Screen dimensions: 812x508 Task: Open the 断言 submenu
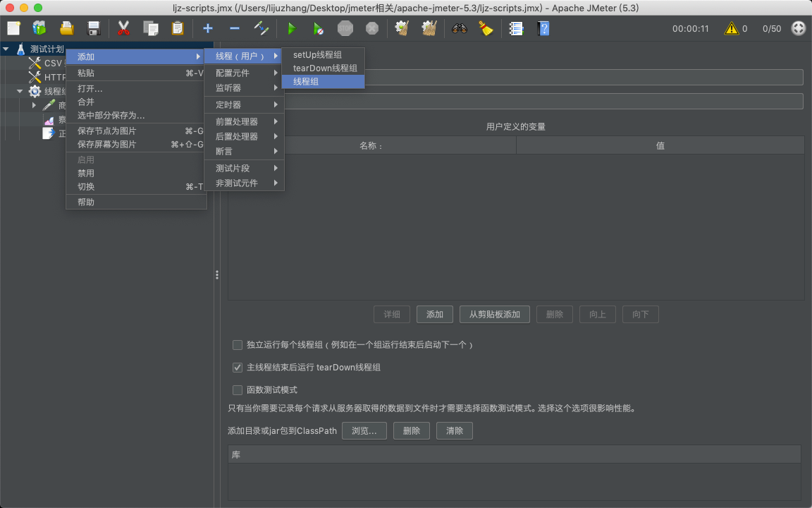[245, 152]
